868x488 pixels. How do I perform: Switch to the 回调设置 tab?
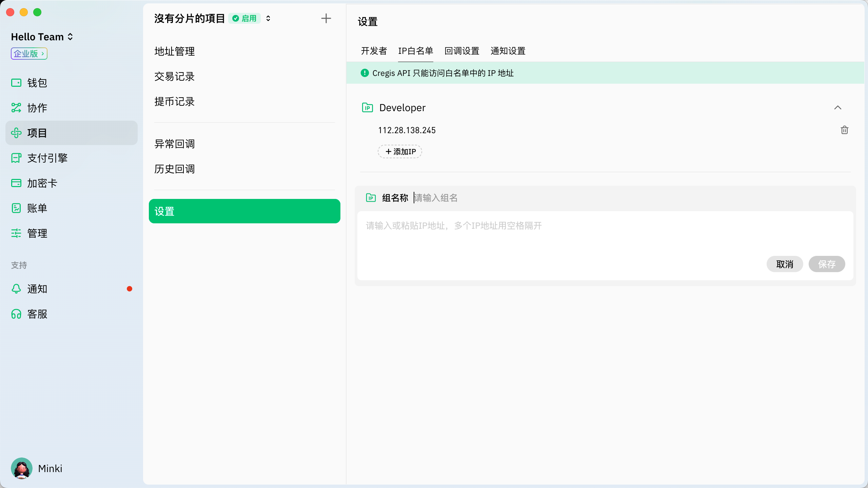click(x=462, y=51)
